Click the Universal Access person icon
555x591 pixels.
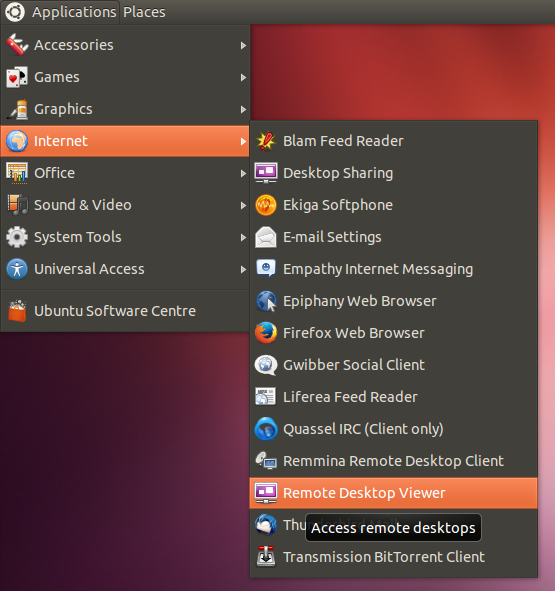tap(17, 269)
